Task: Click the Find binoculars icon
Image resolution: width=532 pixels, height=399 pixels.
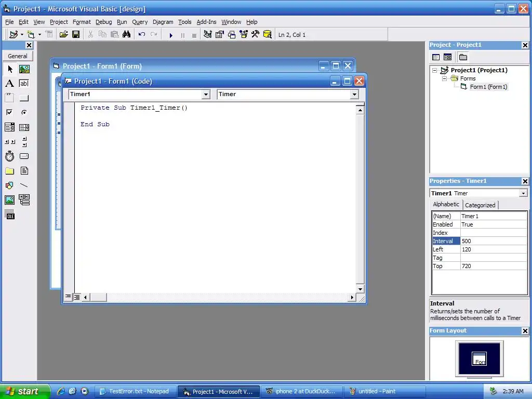Action: click(x=127, y=35)
